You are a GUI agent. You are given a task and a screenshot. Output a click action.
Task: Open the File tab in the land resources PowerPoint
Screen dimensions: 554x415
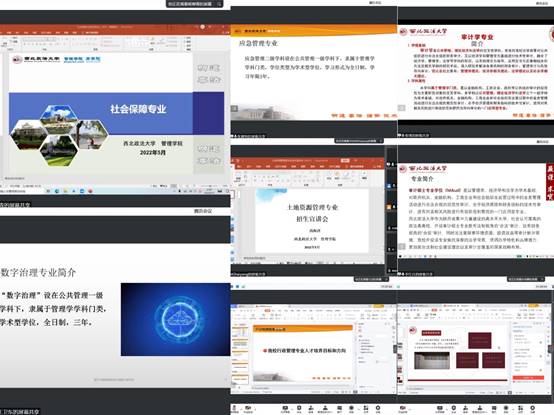pyautogui.click(x=239, y=166)
